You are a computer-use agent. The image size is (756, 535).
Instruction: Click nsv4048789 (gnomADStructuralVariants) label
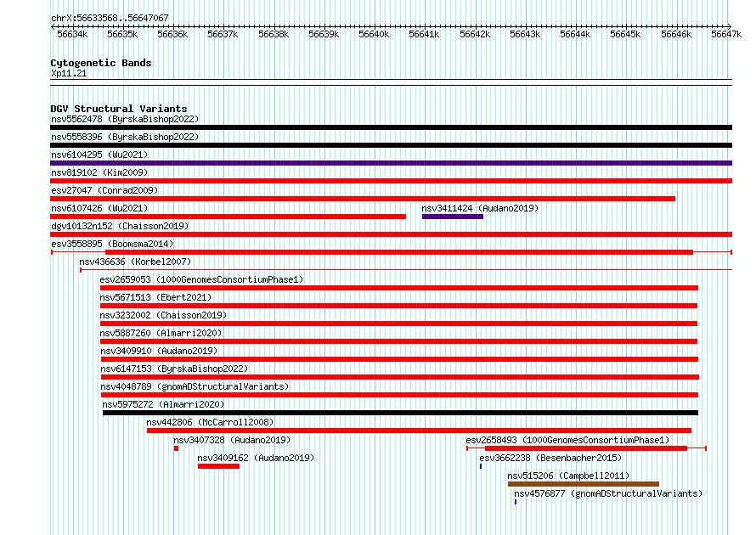coord(195,386)
